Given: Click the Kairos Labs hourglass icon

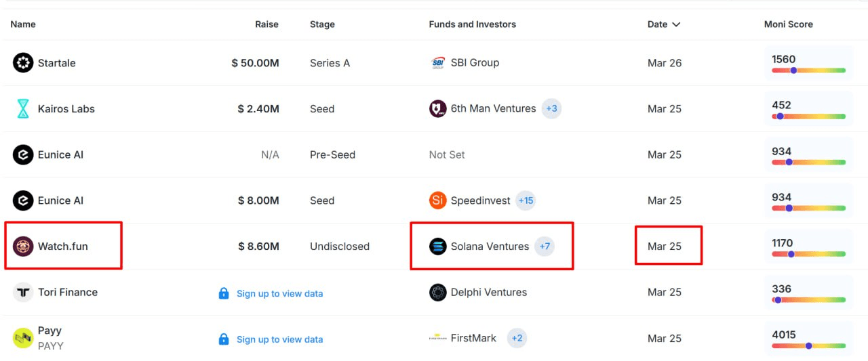Looking at the screenshot, I should coord(23,109).
